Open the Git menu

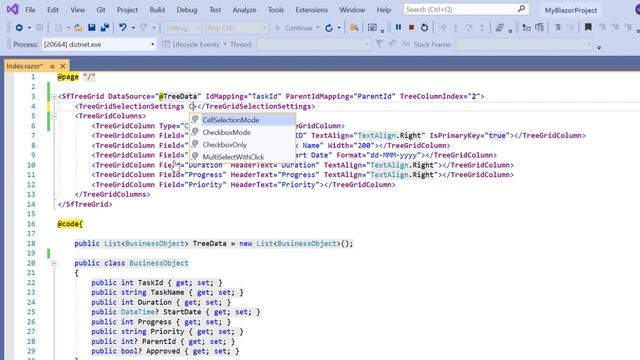click(x=101, y=10)
